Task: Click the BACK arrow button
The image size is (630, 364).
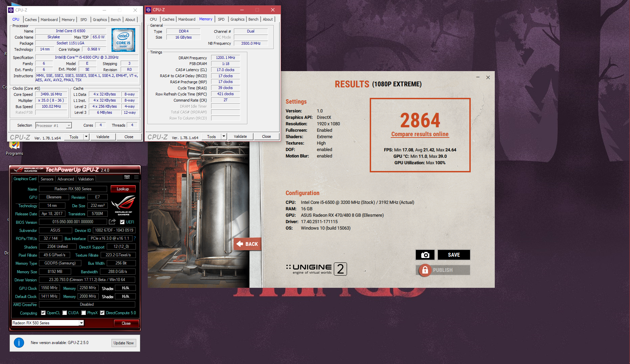Action: 247,244
